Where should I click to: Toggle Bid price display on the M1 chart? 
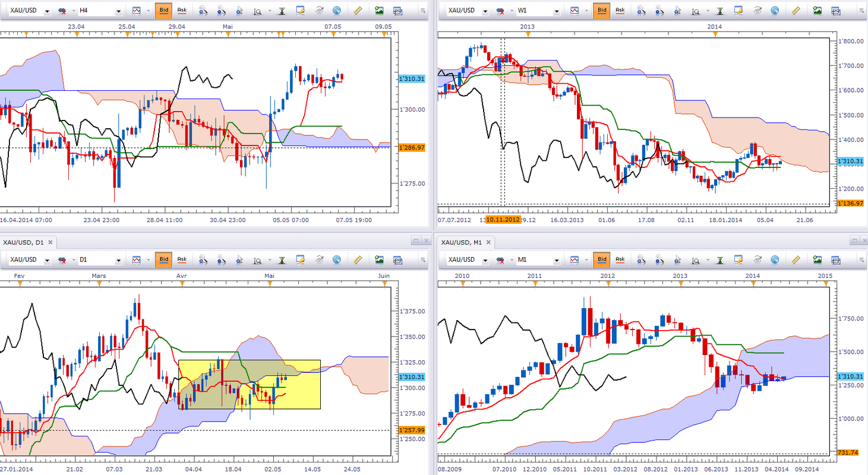pyautogui.click(x=602, y=259)
